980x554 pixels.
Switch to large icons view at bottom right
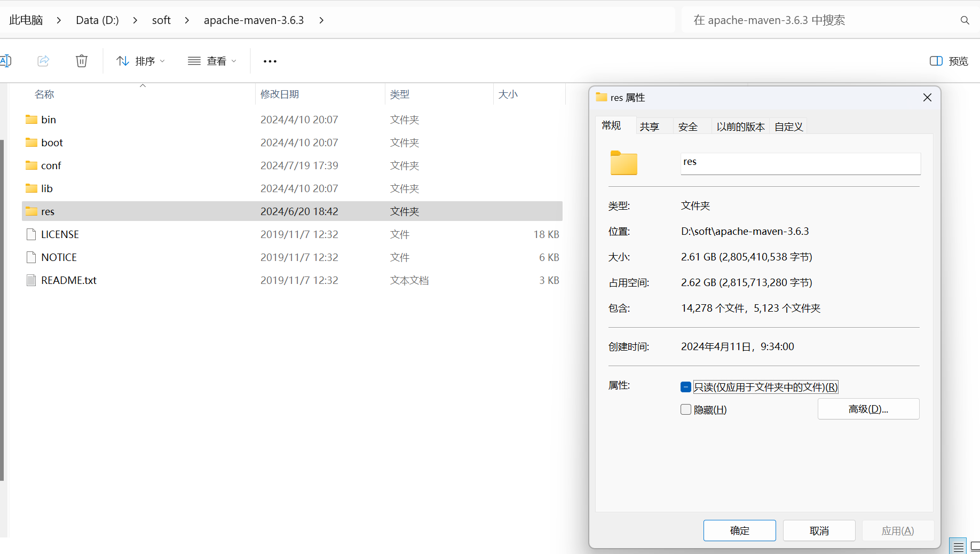click(975, 547)
